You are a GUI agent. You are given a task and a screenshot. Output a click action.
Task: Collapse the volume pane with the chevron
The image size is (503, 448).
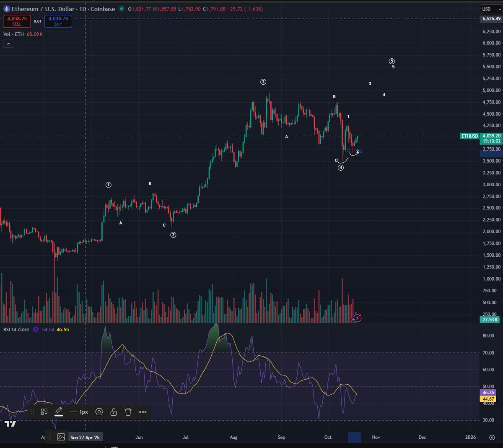click(8, 44)
